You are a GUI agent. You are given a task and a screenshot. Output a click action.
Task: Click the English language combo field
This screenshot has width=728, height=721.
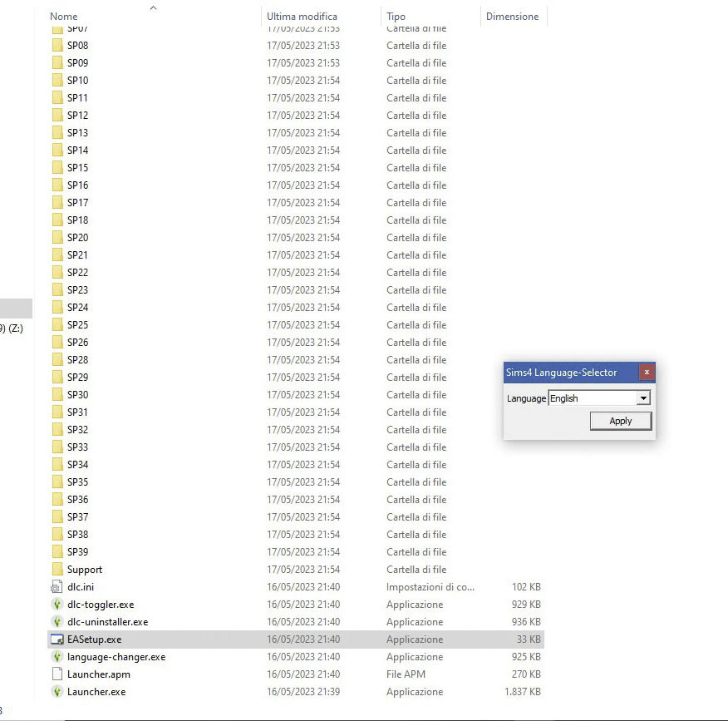pyautogui.click(x=591, y=398)
